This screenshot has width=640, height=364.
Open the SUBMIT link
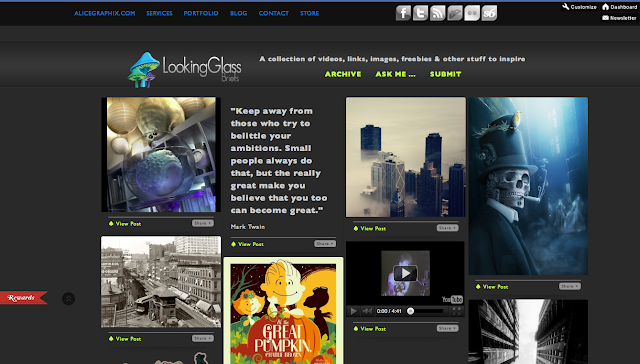445,74
